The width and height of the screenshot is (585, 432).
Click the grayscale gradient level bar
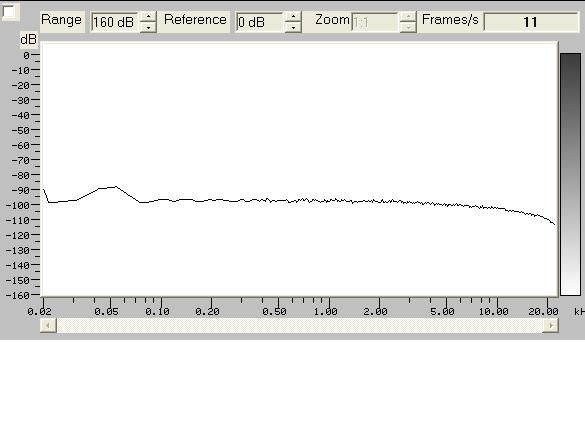click(x=570, y=174)
